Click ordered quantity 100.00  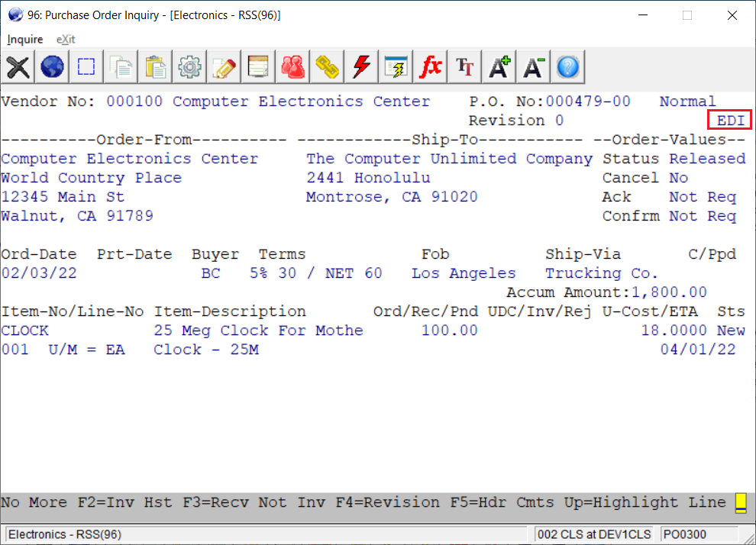click(449, 331)
